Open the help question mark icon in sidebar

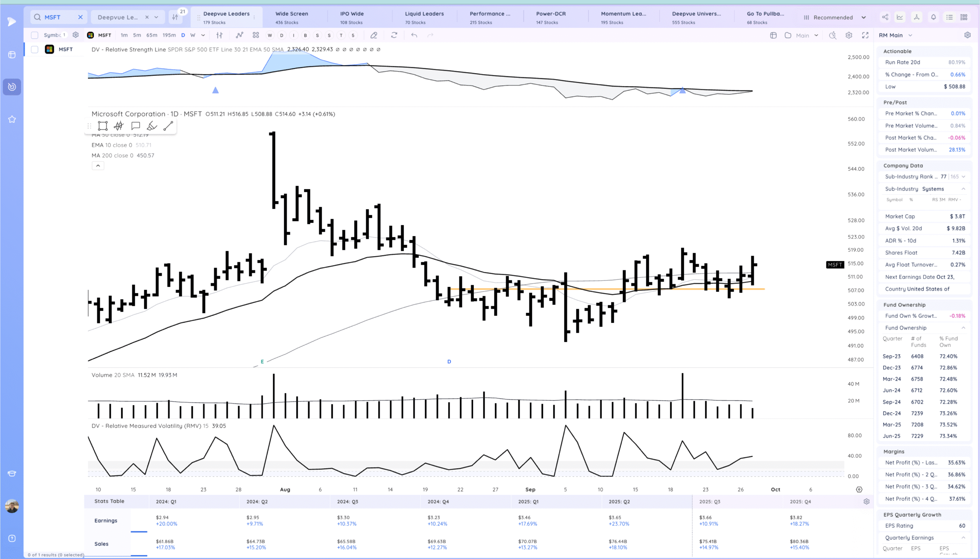point(12,538)
